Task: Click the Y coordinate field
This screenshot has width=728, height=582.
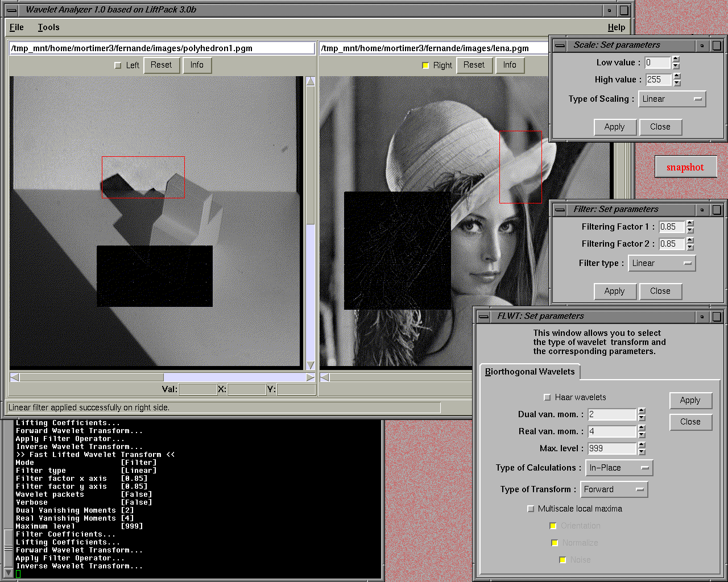Action: tap(296, 389)
